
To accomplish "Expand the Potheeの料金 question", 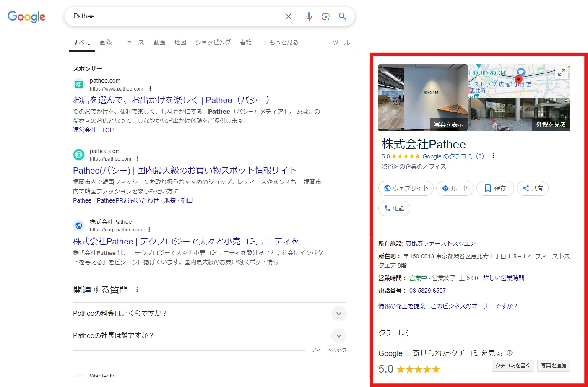I will coord(338,313).
